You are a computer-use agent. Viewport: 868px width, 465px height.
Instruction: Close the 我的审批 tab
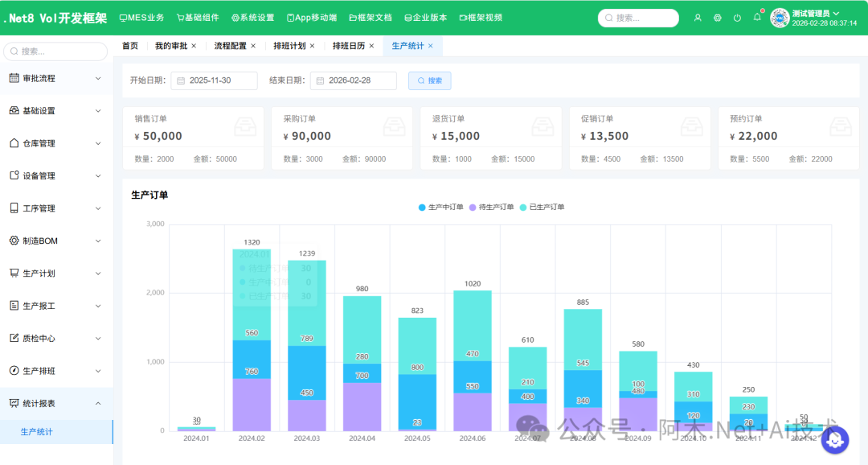(194, 46)
